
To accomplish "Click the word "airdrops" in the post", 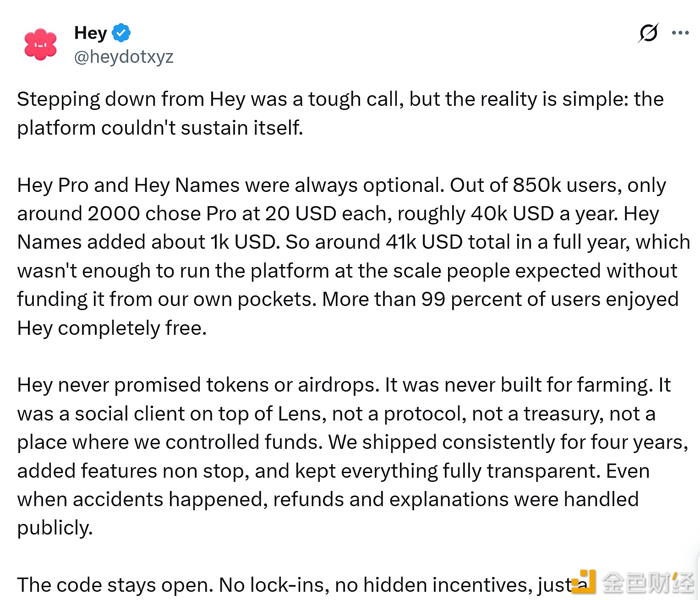I will 339,385.
